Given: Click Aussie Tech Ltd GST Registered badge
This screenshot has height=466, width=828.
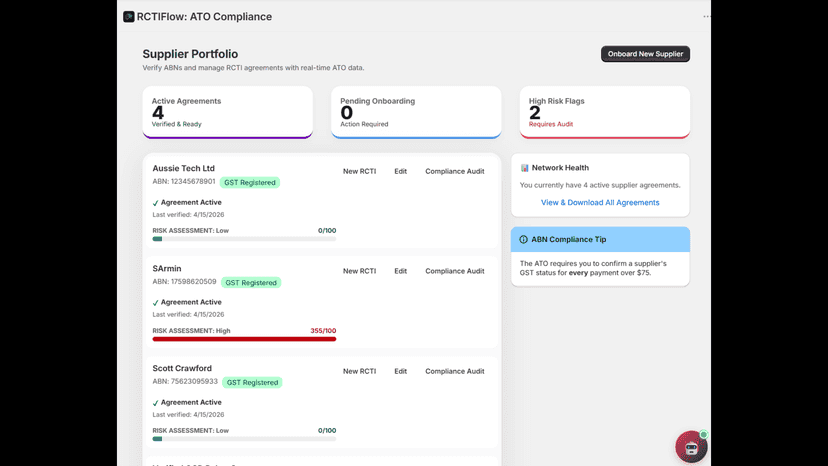Looking at the screenshot, I should point(250,183).
